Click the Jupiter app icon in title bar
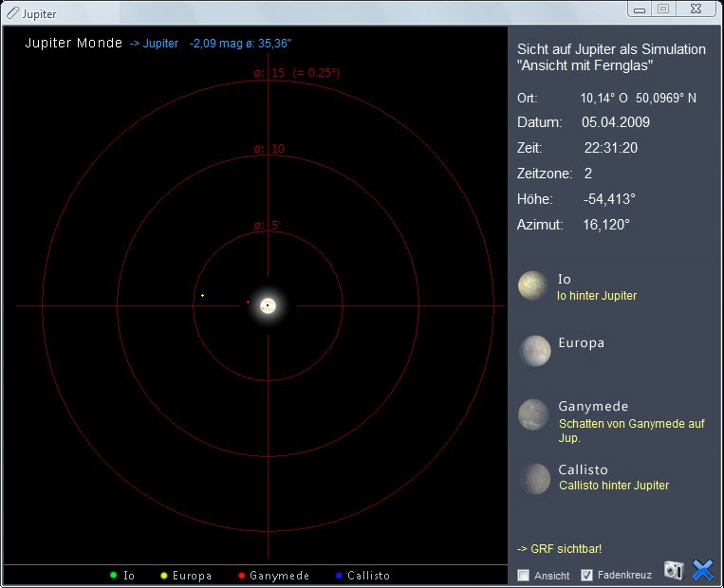This screenshot has width=724, height=588. coord(11,14)
